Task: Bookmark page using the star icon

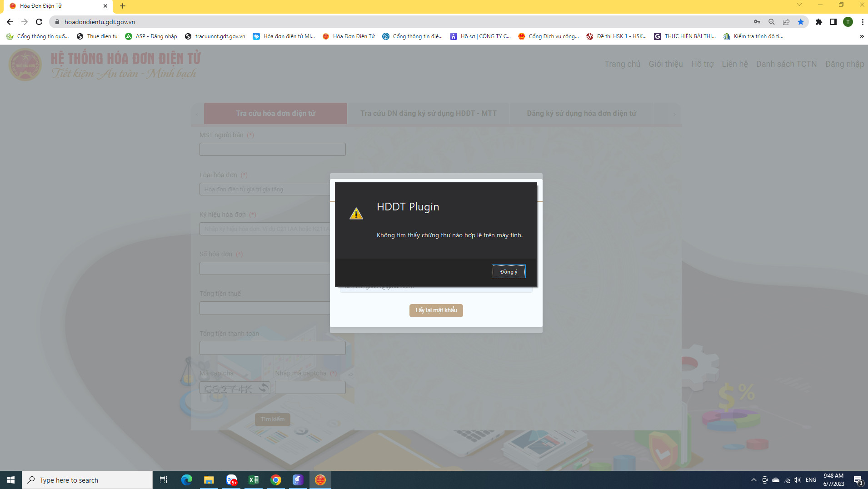Action: (801, 22)
